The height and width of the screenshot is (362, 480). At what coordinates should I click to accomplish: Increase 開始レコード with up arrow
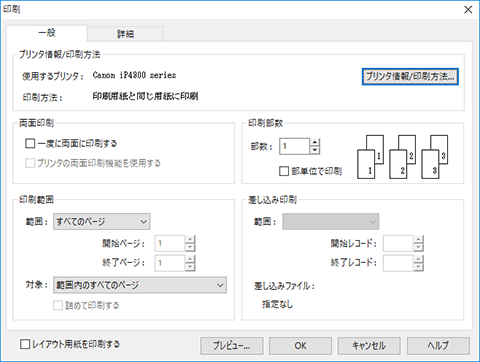coord(419,239)
